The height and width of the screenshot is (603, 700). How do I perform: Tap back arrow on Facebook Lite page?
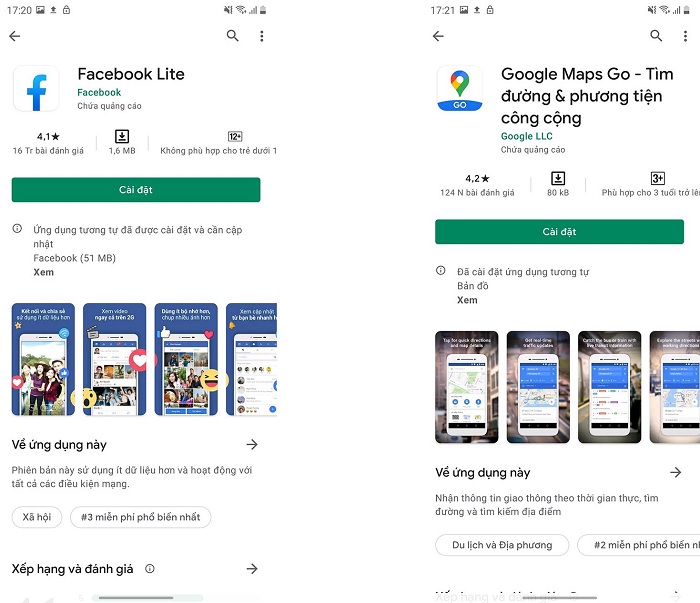[x=15, y=36]
